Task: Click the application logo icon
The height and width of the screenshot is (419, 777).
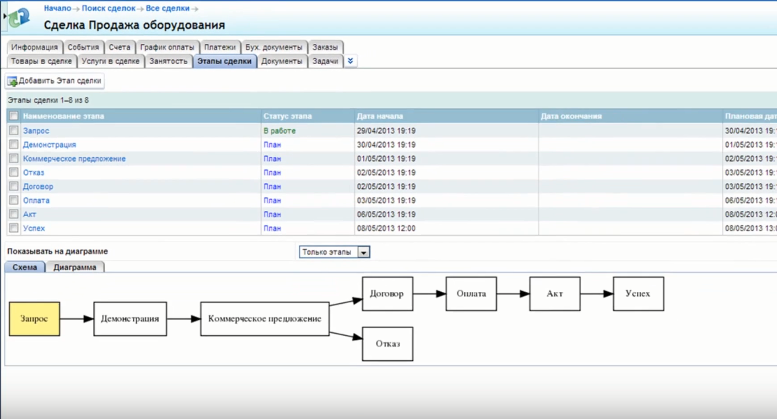Action: pos(20,17)
